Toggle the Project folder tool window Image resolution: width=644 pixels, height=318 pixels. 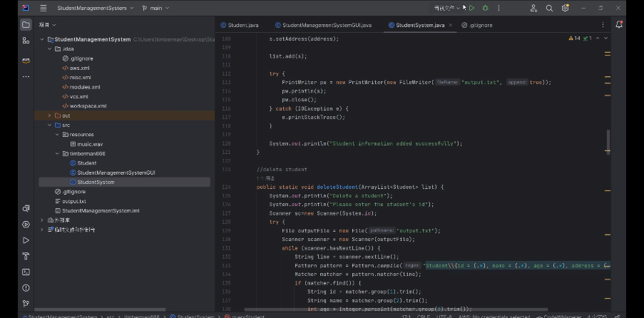coord(26,24)
